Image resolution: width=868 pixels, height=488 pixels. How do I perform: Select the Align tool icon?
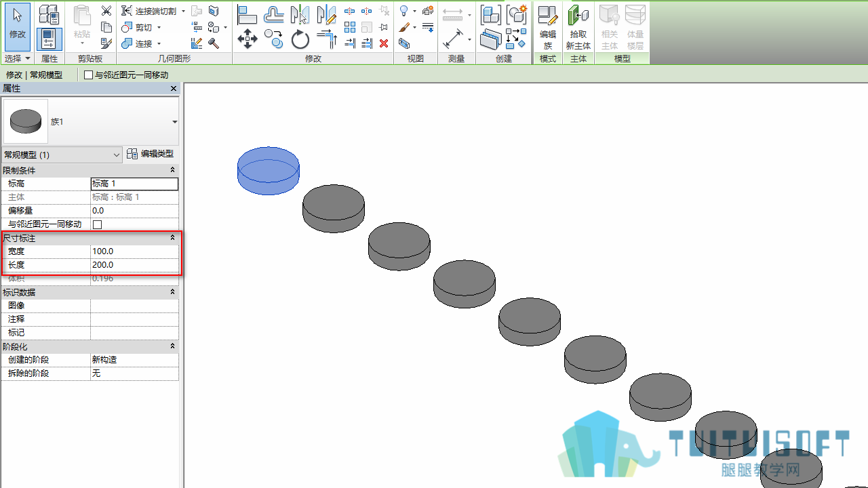point(248,14)
